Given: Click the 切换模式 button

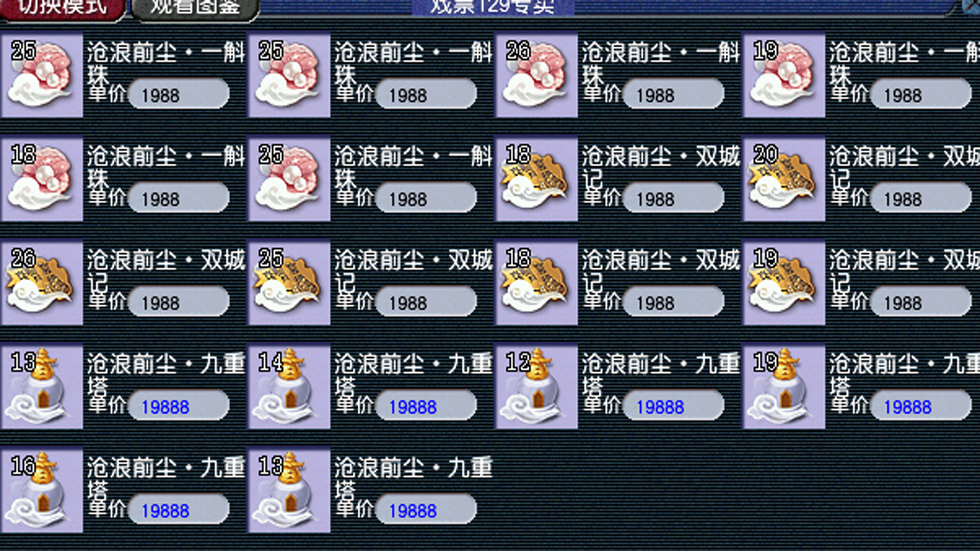Looking at the screenshot, I should (62, 9).
